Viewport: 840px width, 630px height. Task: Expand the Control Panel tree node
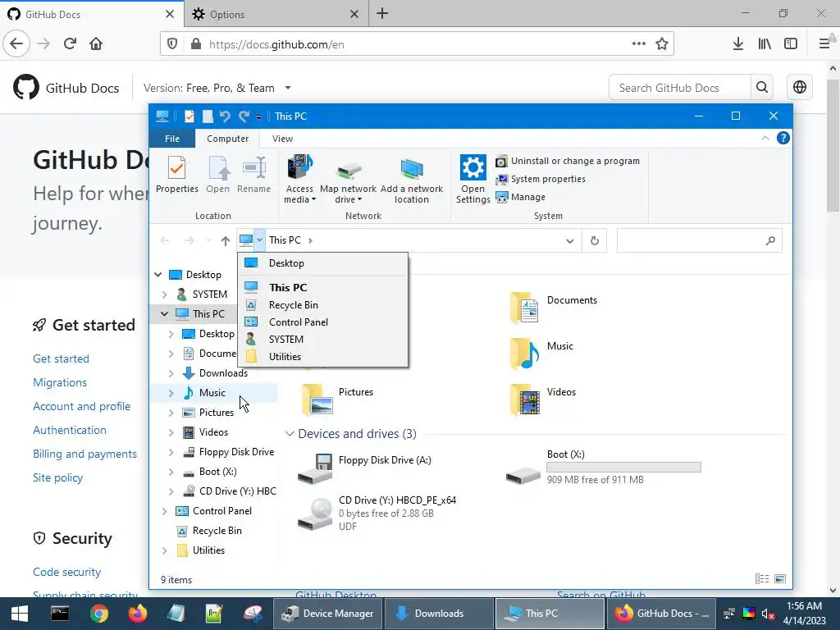[x=164, y=511]
